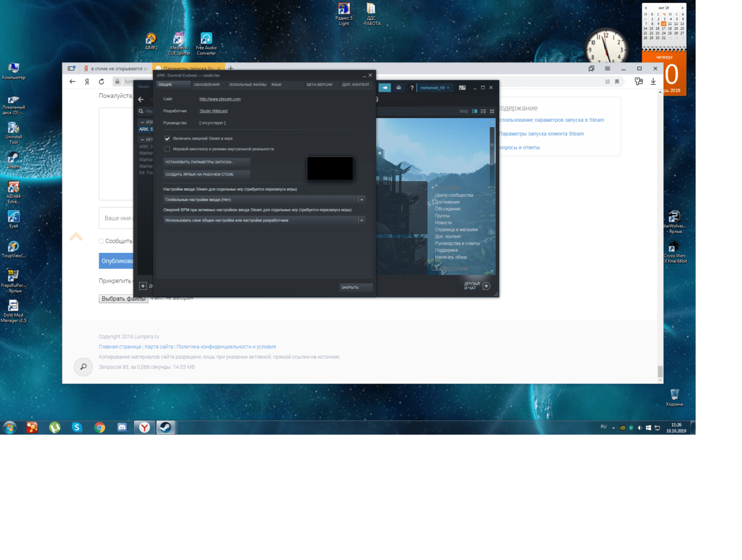Click browser back arrow
This screenshot has height=560, width=742.
[x=72, y=82]
